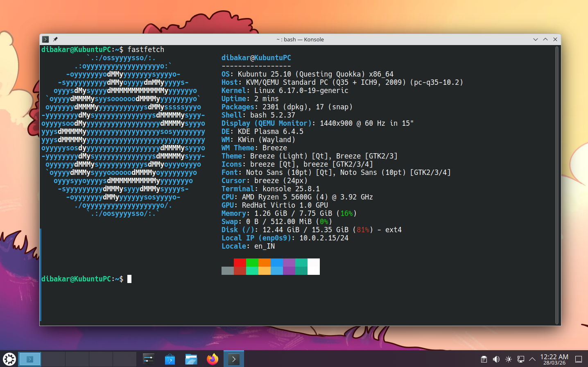Click the gray color block in fastfetch output
This screenshot has height=367, width=588.
point(228,271)
